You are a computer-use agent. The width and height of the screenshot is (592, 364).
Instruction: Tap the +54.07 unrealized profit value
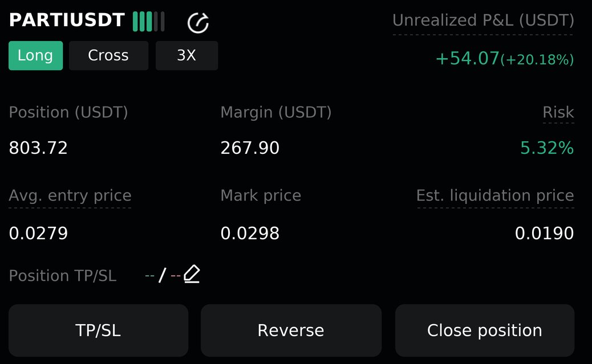click(468, 59)
